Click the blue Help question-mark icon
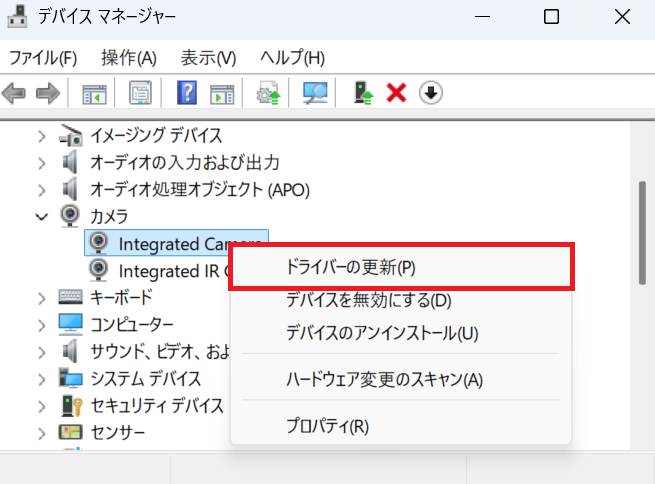655x484 pixels. [187, 92]
